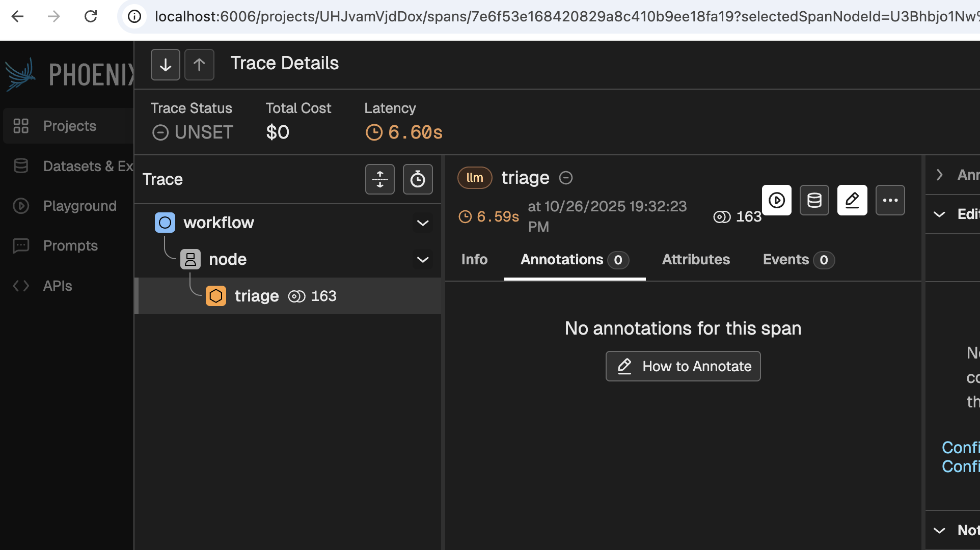
Task: Collapse the node span chevron
Action: (423, 260)
